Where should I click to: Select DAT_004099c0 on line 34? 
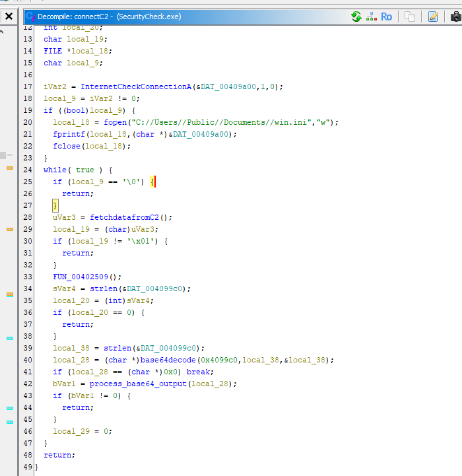[154, 289]
